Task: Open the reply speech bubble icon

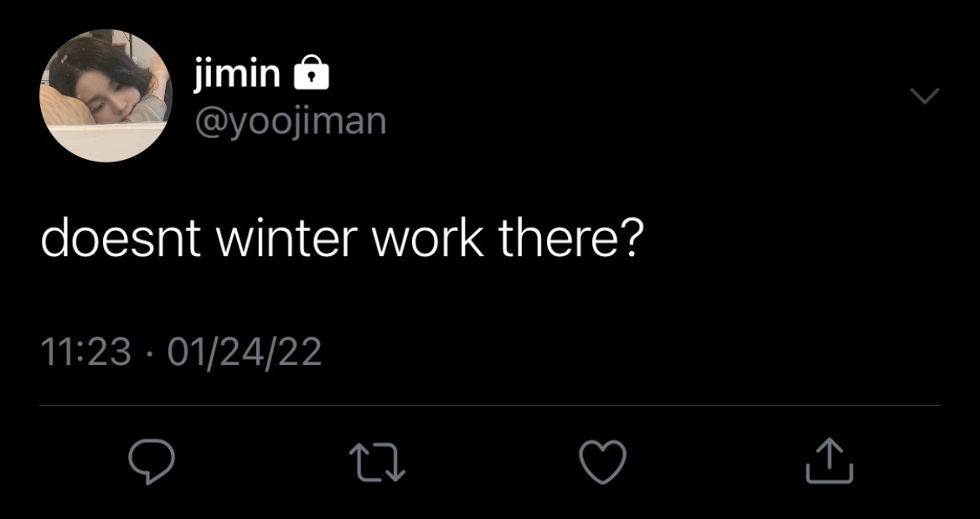Action: 152,461
